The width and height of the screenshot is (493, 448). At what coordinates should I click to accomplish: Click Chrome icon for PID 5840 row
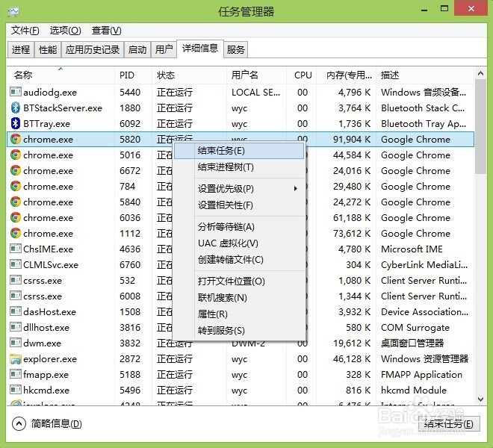(x=16, y=202)
